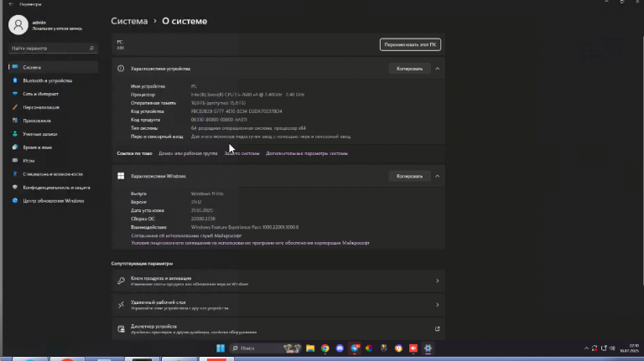Click the volume icon in system tray

tap(612, 348)
